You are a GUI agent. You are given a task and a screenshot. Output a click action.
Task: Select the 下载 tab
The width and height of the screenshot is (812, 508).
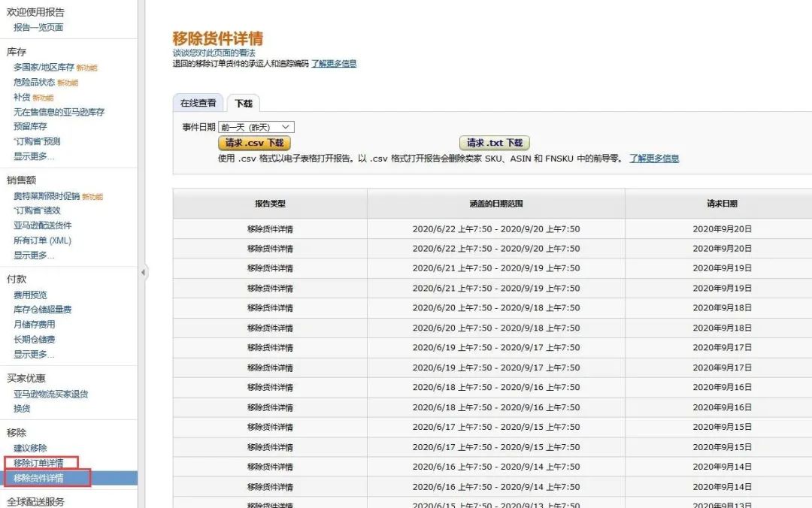pyautogui.click(x=244, y=104)
